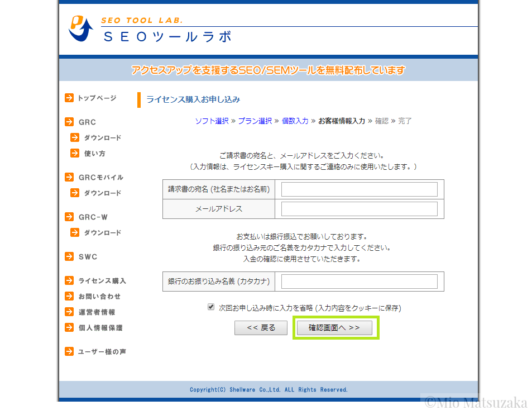Open the GRC sidebar menu item
Image resolution: width=532 pixels, height=410 pixels.
tap(87, 122)
